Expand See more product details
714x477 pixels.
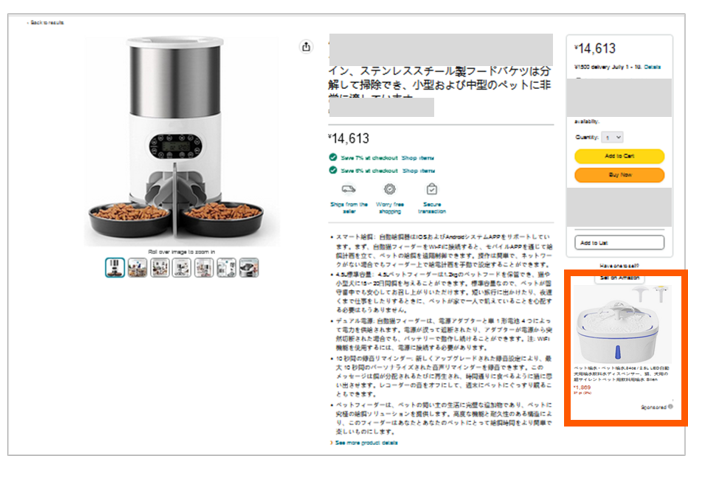point(364,442)
